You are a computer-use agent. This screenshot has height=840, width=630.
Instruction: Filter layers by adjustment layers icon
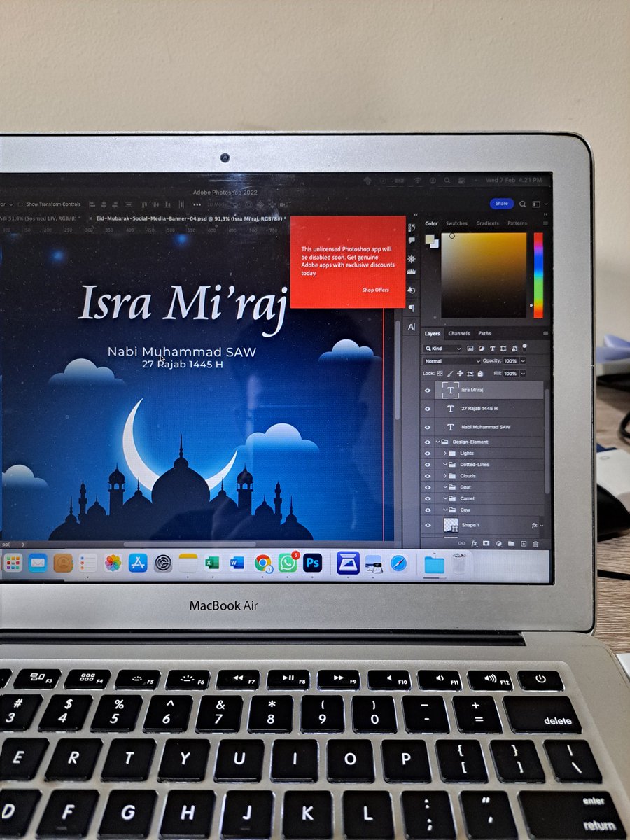(x=482, y=349)
